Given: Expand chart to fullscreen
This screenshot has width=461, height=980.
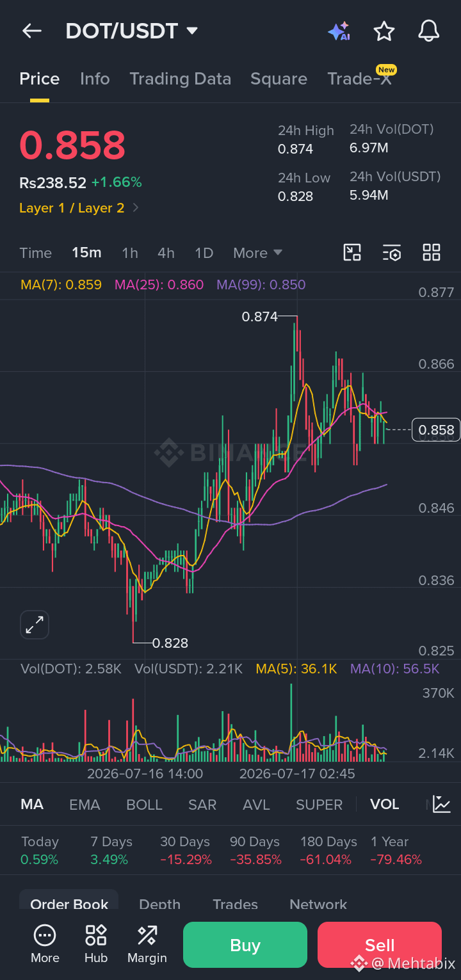Looking at the screenshot, I should [x=35, y=625].
